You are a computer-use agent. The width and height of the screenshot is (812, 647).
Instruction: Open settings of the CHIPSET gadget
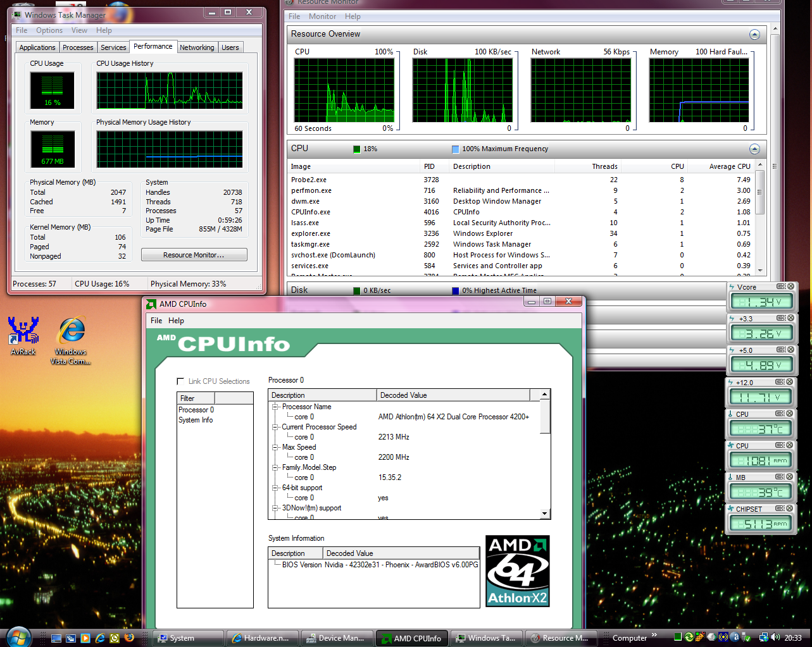point(780,508)
